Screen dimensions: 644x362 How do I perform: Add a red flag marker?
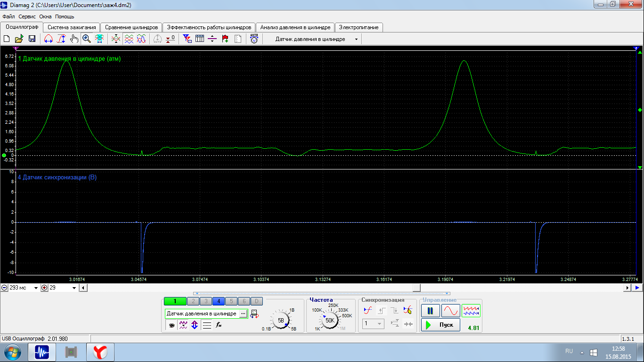pos(225,39)
